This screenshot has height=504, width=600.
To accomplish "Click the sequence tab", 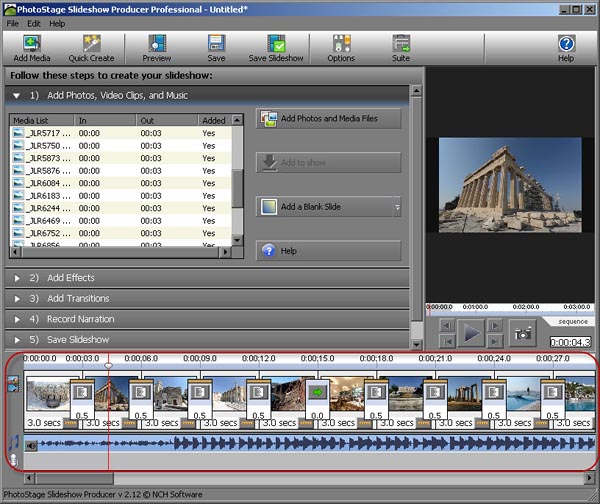I will click(572, 321).
